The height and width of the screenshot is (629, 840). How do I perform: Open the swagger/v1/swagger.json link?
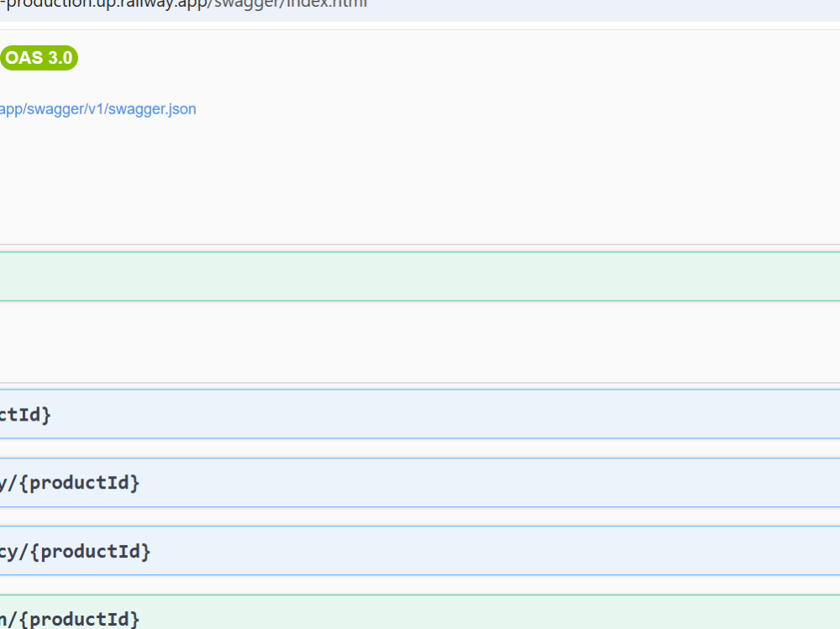click(x=98, y=109)
